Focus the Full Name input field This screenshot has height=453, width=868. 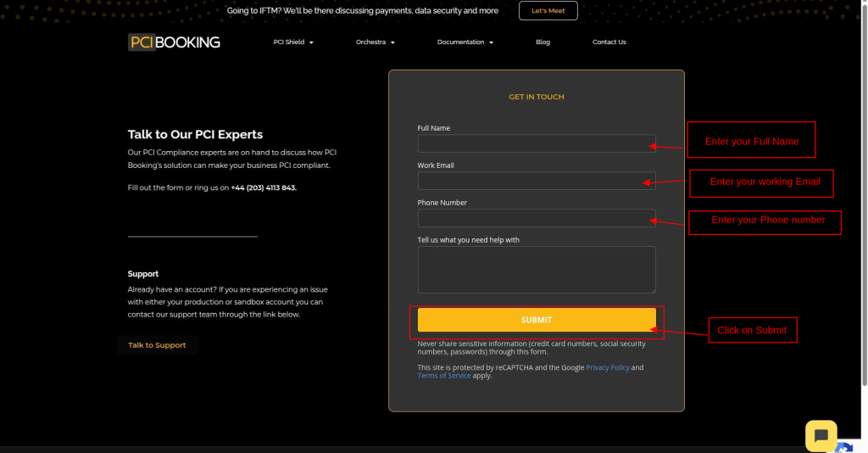(537, 143)
